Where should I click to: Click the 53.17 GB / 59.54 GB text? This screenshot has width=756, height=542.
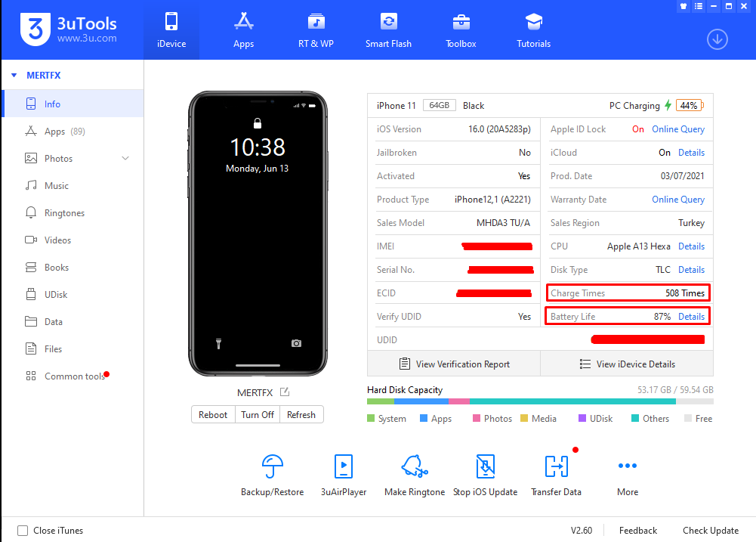click(x=675, y=389)
